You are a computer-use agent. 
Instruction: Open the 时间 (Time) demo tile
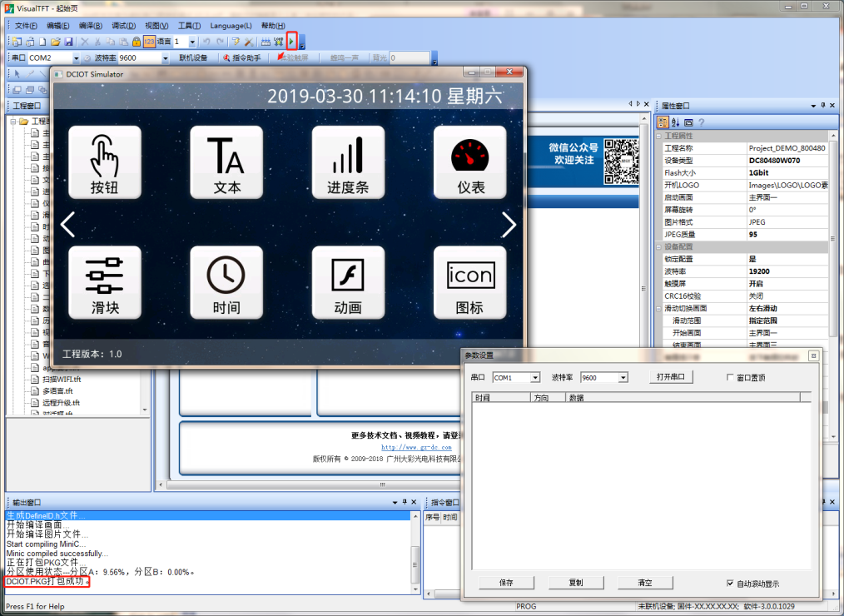[226, 283]
